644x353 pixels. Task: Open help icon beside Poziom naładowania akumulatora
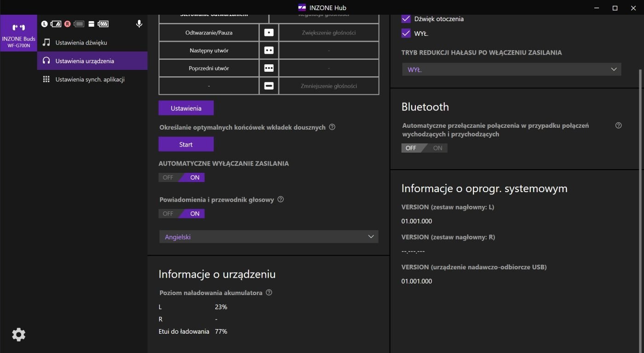269,292
